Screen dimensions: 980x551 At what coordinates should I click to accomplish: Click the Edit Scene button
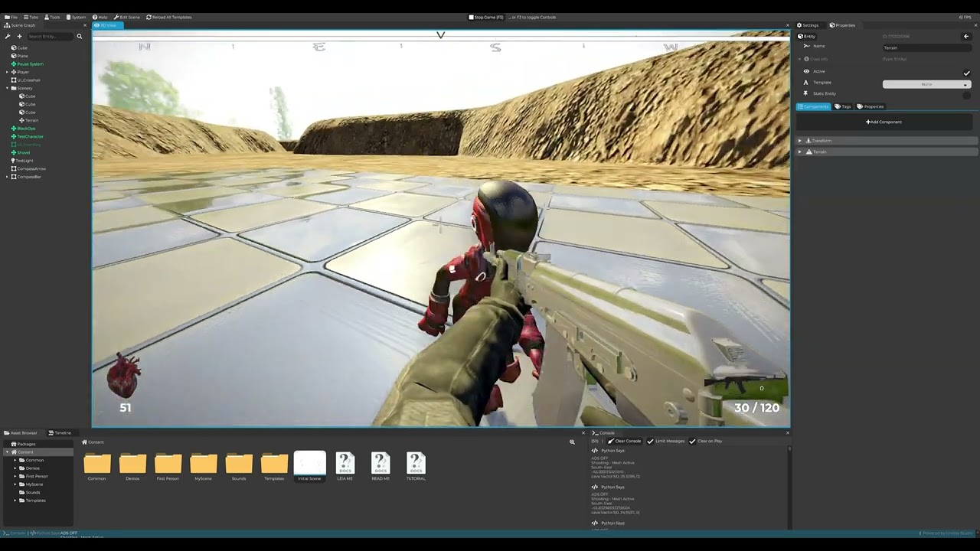pyautogui.click(x=127, y=17)
